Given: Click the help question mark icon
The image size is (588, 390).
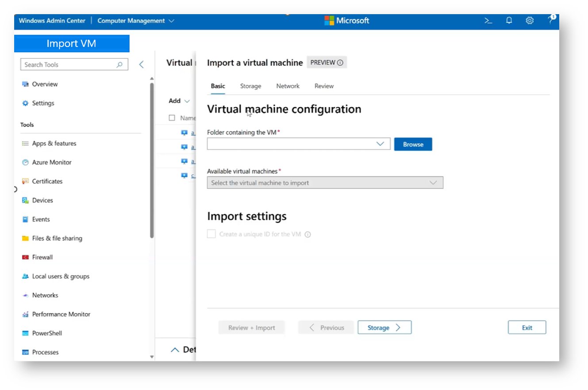Looking at the screenshot, I should (x=550, y=20).
